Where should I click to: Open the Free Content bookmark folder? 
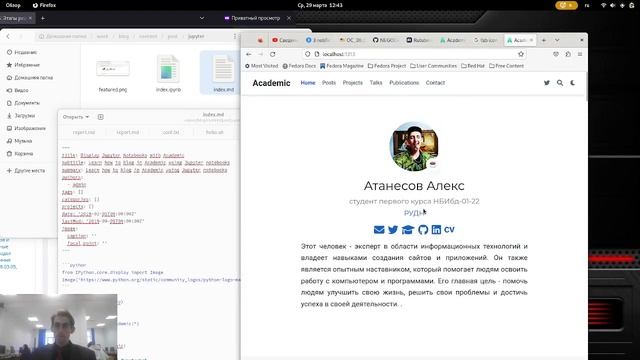click(x=506, y=66)
